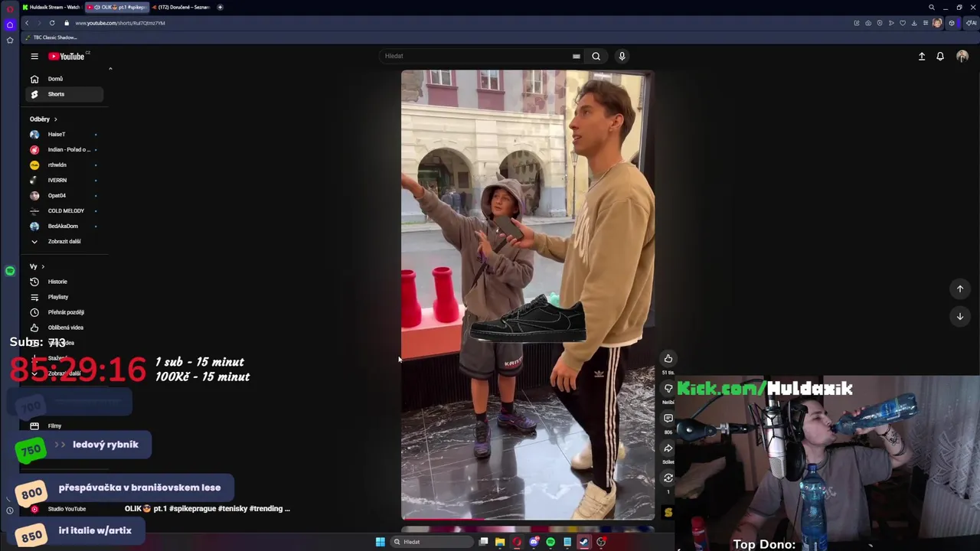
Task: Open Shorts in the sidebar
Action: coord(64,94)
